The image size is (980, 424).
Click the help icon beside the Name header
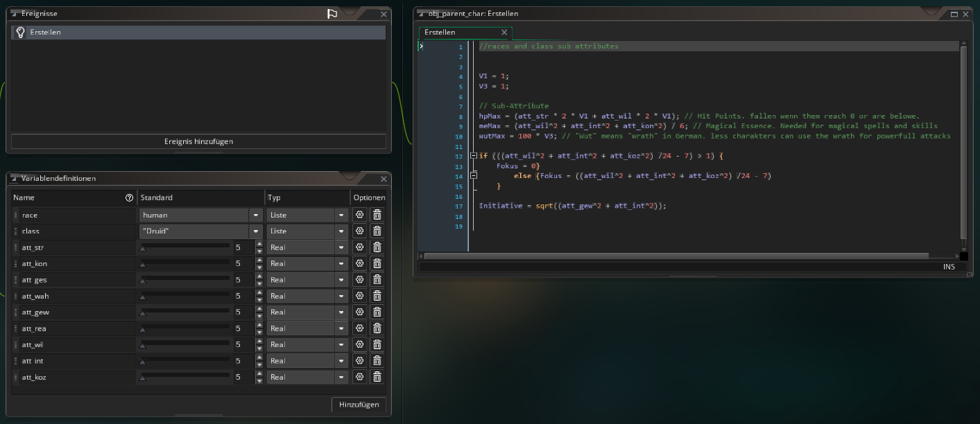point(129,197)
